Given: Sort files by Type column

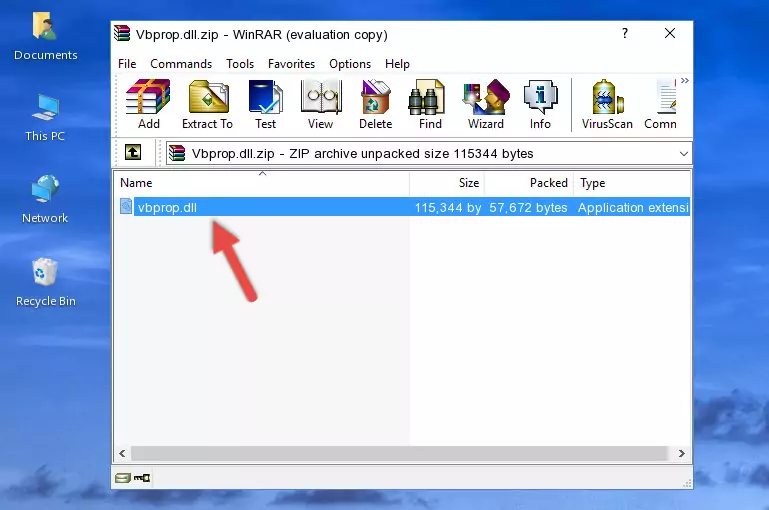Looking at the screenshot, I should point(632,183).
